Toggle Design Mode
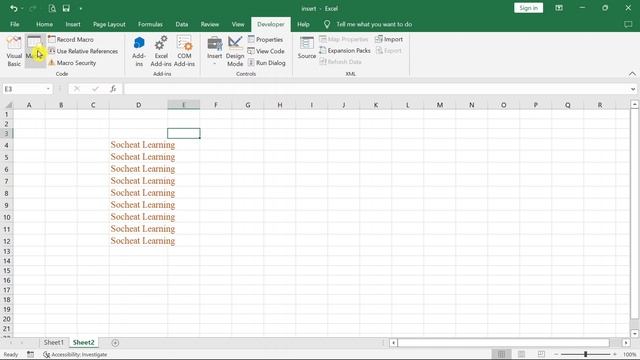Image resolution: width=640 pixels, height=360 pixels. click(235, 51)
